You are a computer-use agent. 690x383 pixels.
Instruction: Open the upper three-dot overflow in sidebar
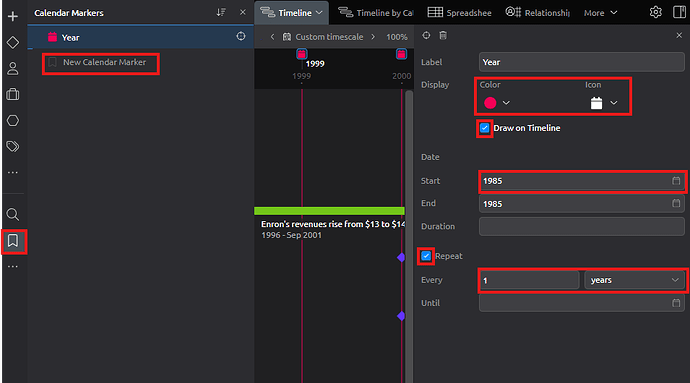(13, 172)
